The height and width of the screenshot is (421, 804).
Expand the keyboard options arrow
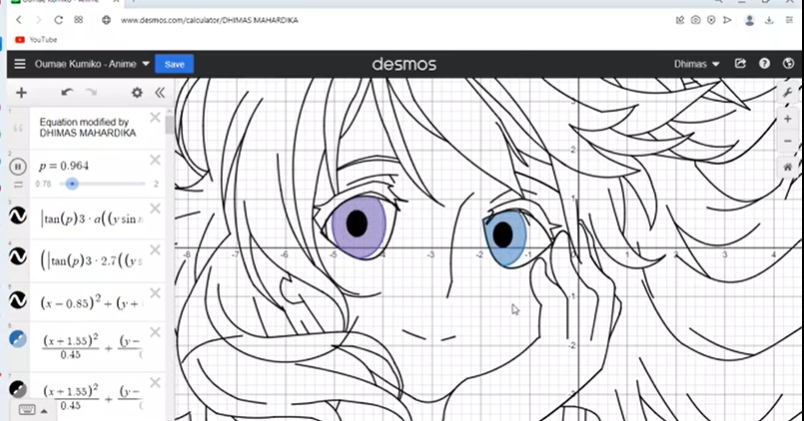(44, 411)
